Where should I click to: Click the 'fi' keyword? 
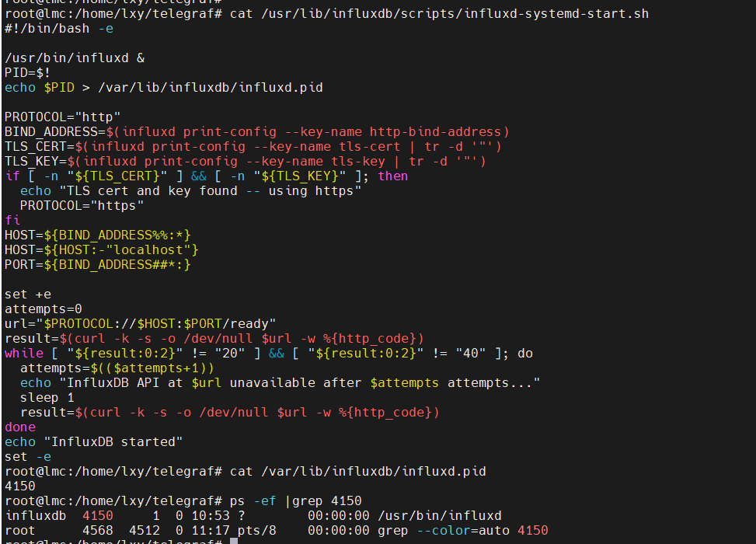point(12,221)
